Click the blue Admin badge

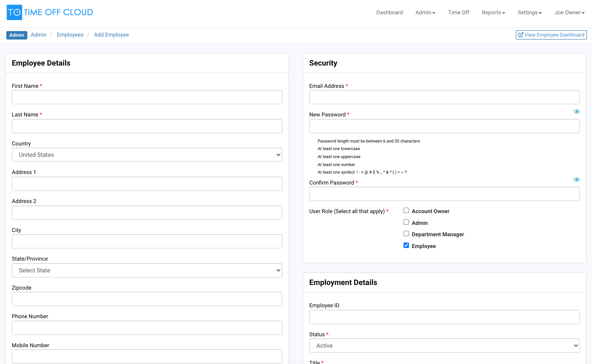click(x=17, y=35)
